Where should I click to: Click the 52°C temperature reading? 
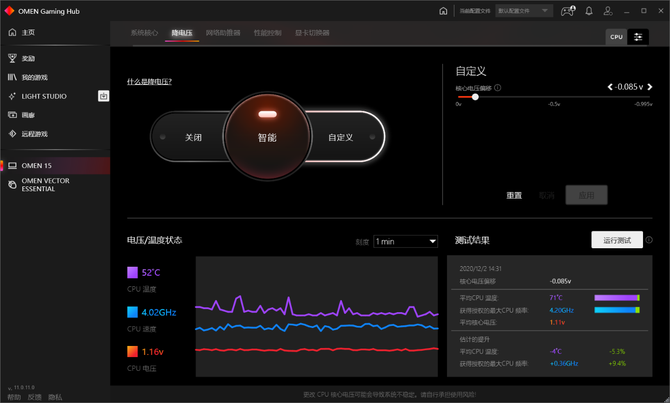[x=151, y=273]
